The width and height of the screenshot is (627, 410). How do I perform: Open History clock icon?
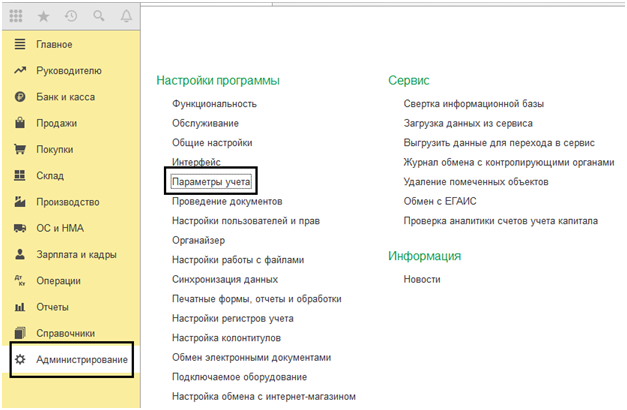click(x=69, y=17)
